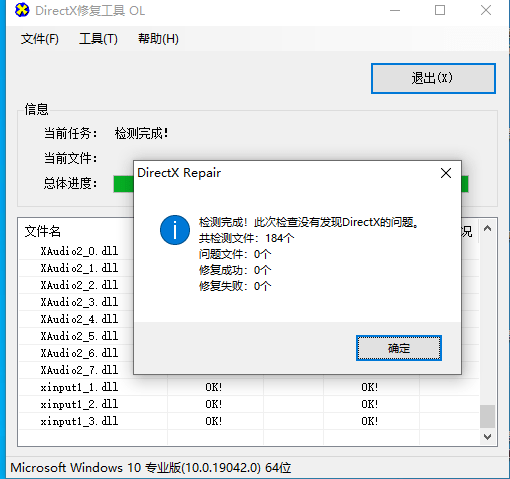Click the blue information icon in dialog
The height and width of the screenshot is (479, 510).
pos(175,230)
